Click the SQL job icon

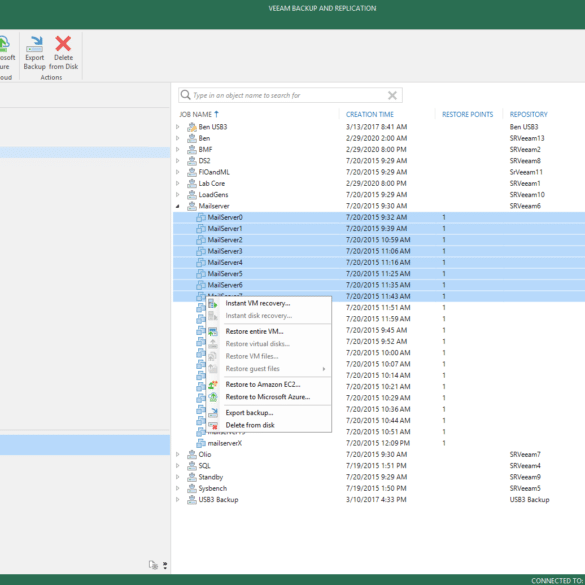pos(192,466)
